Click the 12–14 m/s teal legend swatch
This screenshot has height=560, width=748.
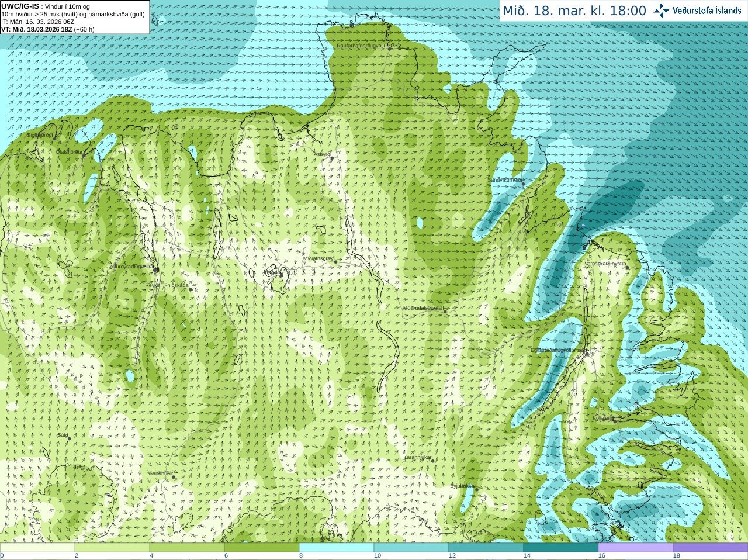pyautogui.click(x=486, y=548)
